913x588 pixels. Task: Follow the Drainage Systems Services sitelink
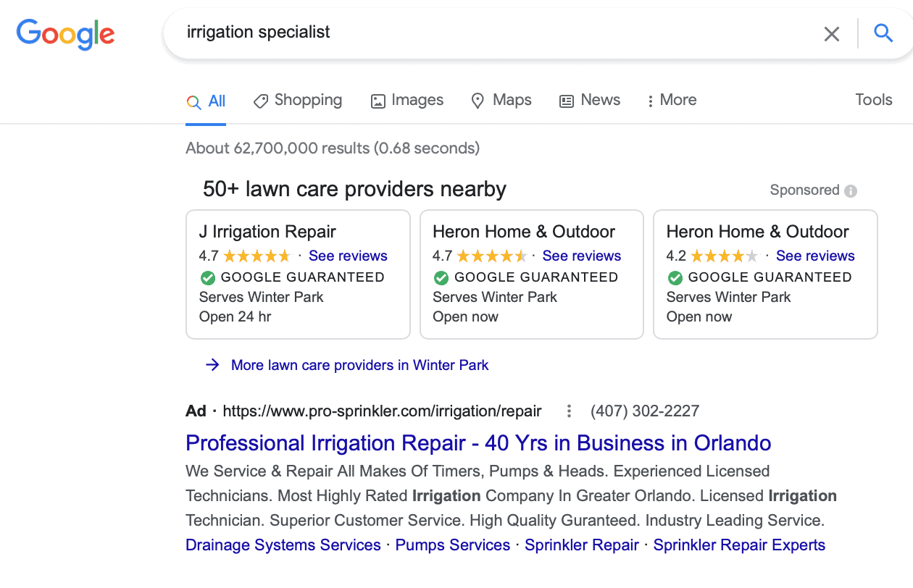[x=283, y=545]
